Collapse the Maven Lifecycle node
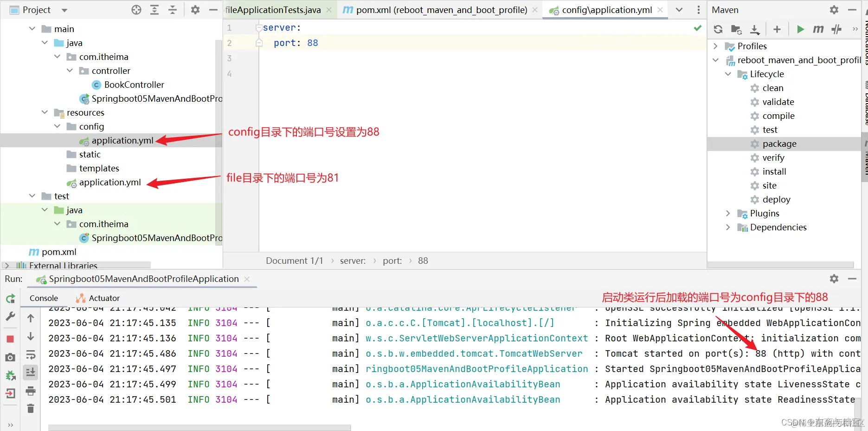868x431 pixels. coord(728,74)
